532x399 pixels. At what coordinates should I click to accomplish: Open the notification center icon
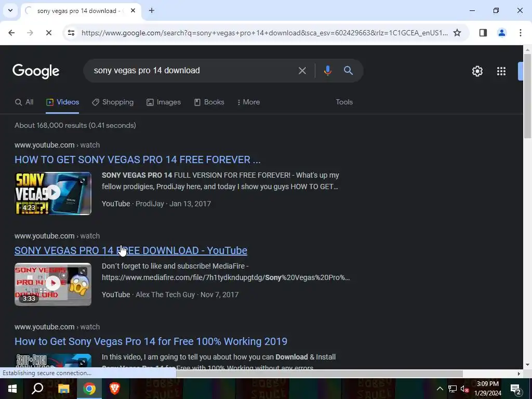point(515,389)
